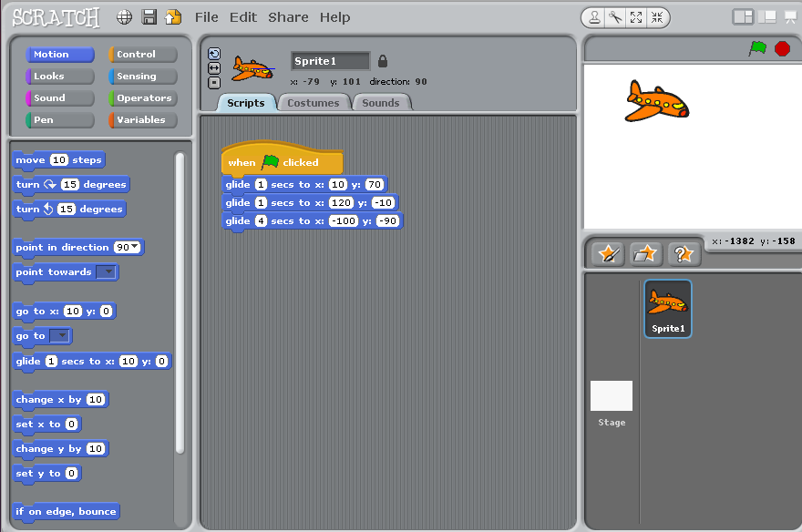The height and width of the screenshot is (532, 802).
Task: Open the point in direction 90 dropdown
Action: (x=135, y=247)
